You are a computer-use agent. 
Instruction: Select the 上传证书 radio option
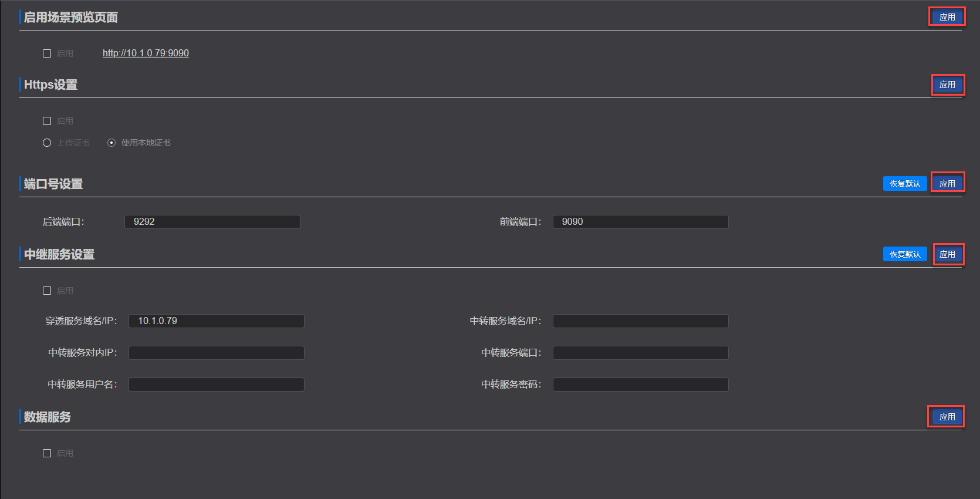(47, 143)
